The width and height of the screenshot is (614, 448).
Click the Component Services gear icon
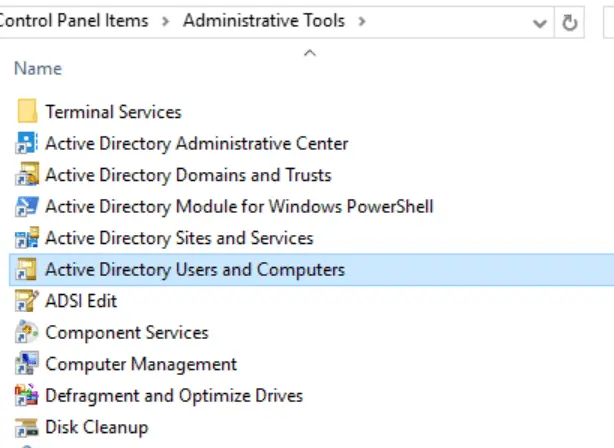click(27, 333)
